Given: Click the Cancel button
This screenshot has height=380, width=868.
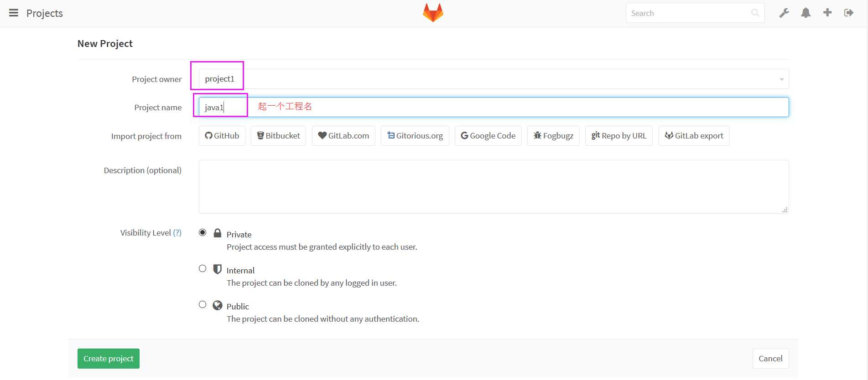Looking at the screenshot, I should [x=770, y=359].
